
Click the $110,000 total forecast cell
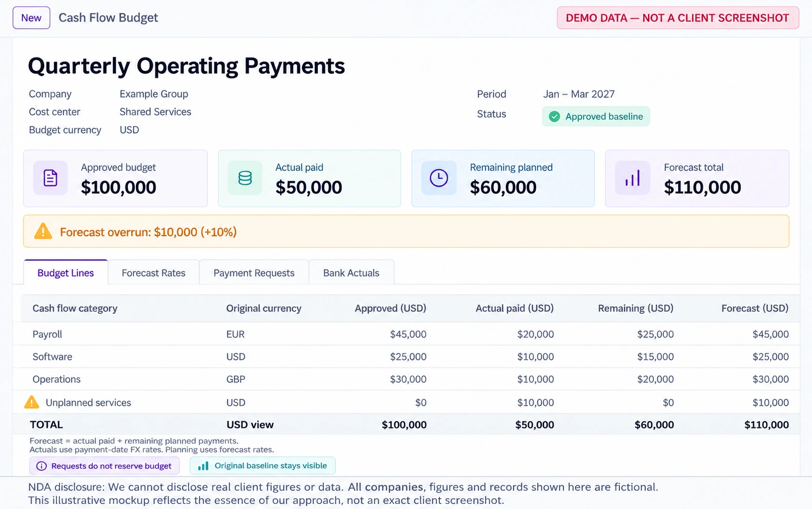tap(766, 424)
